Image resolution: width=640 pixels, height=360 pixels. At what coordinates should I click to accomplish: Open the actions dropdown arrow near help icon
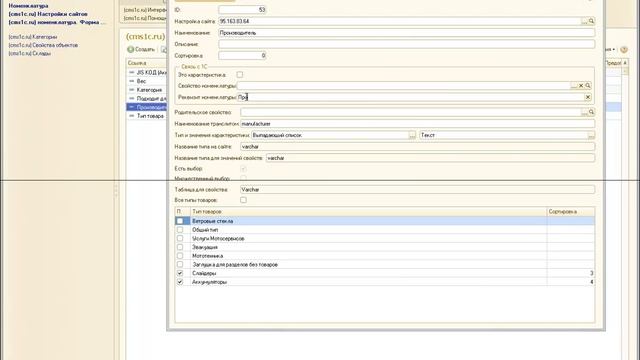click(613, 49)
